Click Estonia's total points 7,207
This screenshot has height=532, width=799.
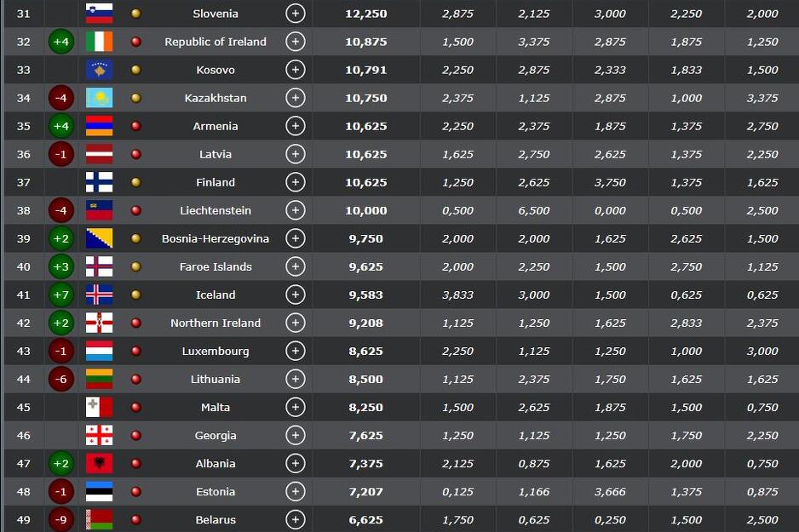(x=365, y=491)
